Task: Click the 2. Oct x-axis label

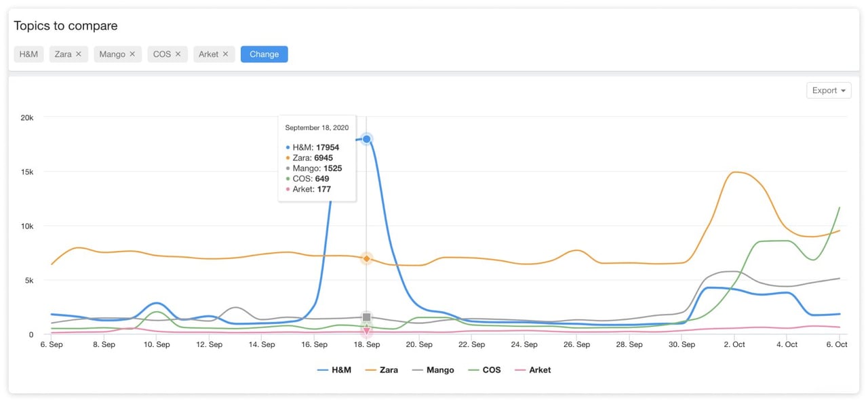Action: [734, 344]
